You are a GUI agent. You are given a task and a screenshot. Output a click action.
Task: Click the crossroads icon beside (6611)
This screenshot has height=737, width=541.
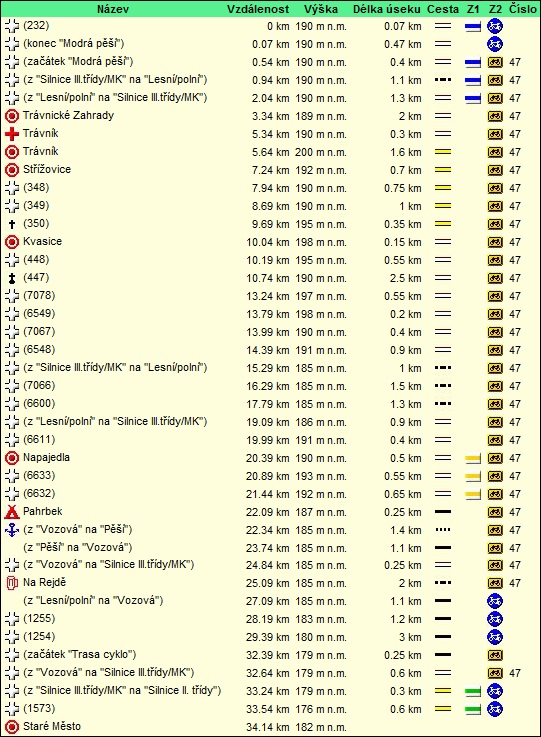12,440
